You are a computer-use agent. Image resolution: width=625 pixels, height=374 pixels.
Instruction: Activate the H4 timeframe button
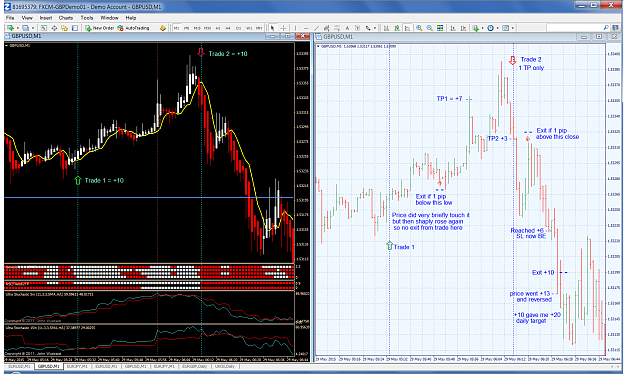point(228,28)
